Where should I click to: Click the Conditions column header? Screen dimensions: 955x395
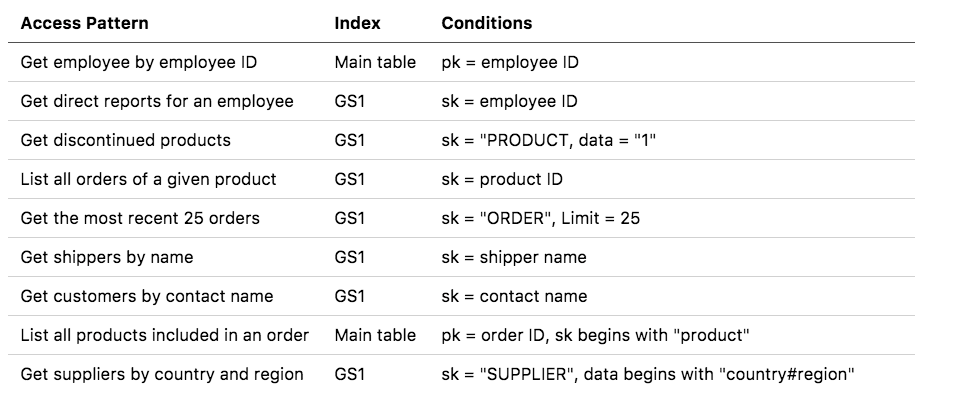point(487,23)
